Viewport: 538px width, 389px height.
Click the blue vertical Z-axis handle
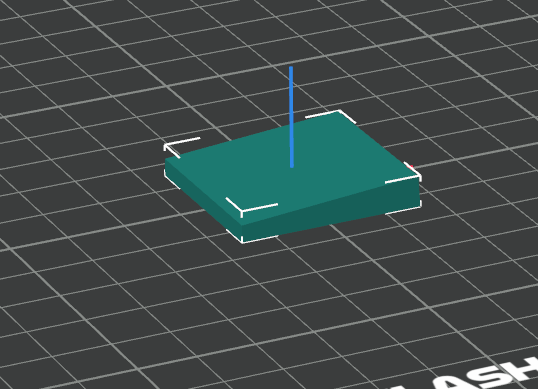(x=291, y=117)
